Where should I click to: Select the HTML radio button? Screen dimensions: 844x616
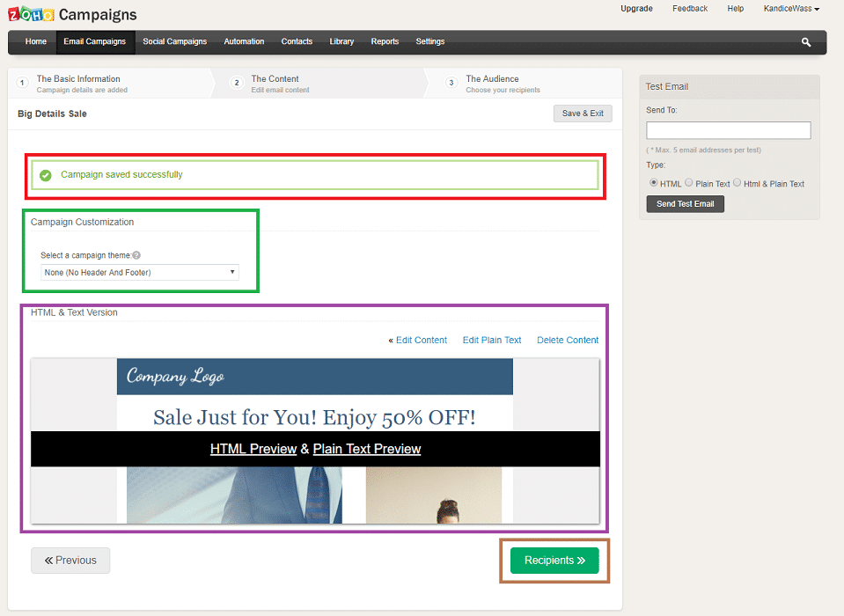pos(653,183)
